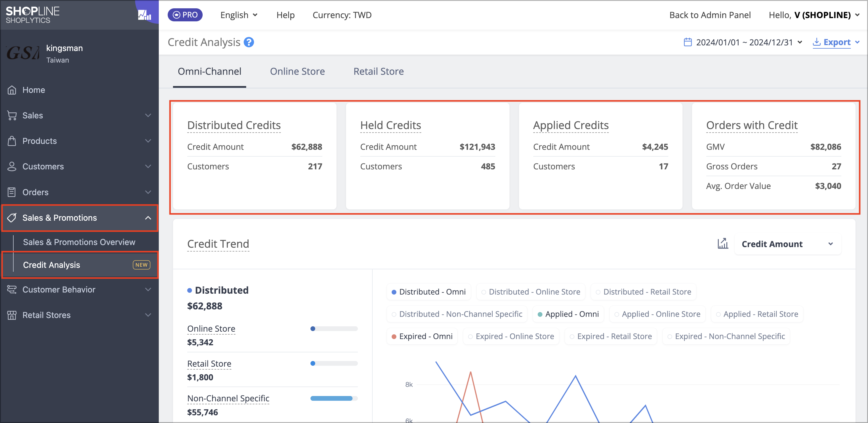
Task: Open the English language dropdown
Action: pyautogui.click(x=238, y=15)
